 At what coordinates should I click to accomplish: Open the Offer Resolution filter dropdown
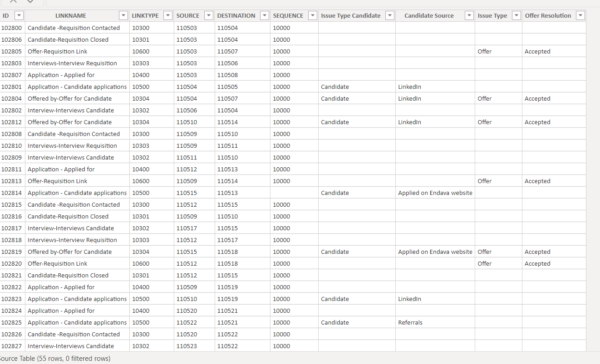coord(580,15)
